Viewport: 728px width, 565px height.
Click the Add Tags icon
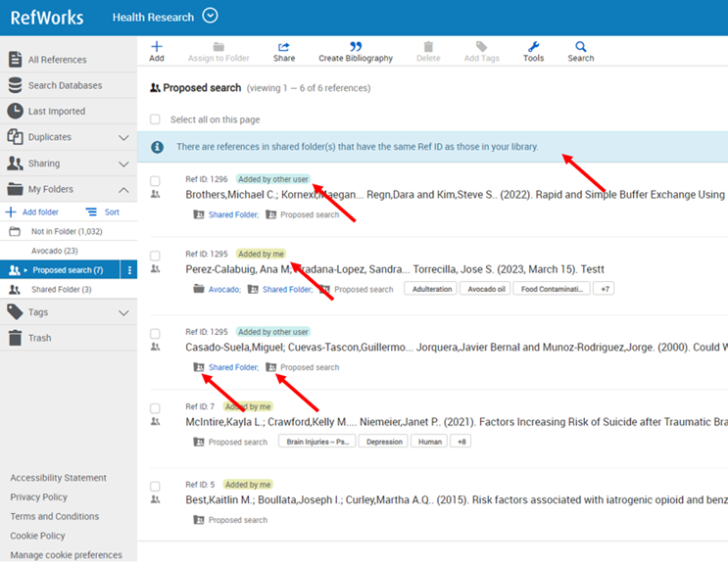pos(481,47)
